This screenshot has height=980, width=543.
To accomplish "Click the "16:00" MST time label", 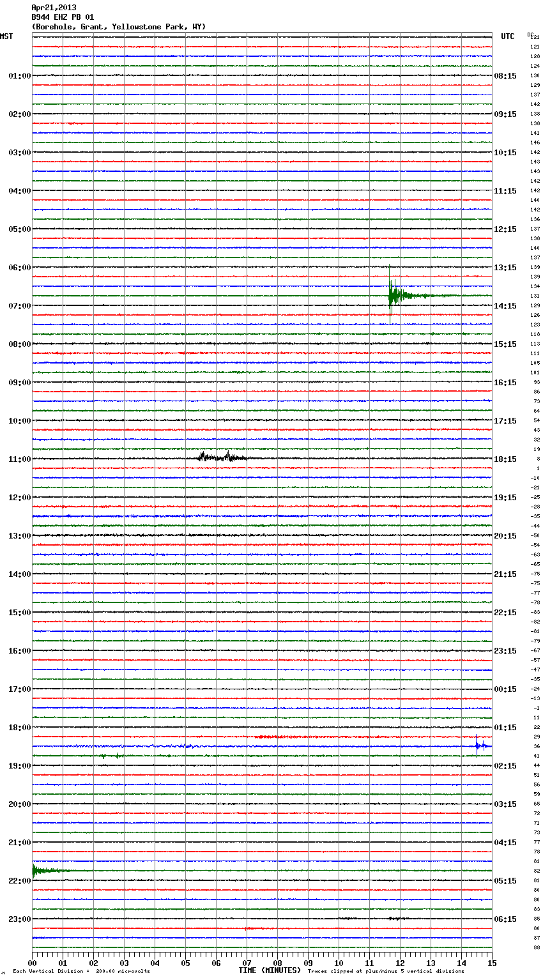I will click(20, 651).
